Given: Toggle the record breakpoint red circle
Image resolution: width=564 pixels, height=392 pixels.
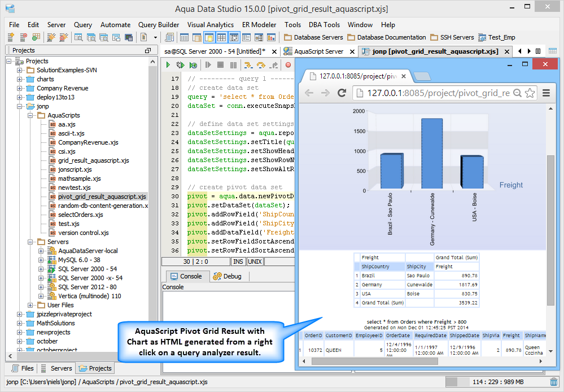Looking at the screenshot, I should point(288,65).
